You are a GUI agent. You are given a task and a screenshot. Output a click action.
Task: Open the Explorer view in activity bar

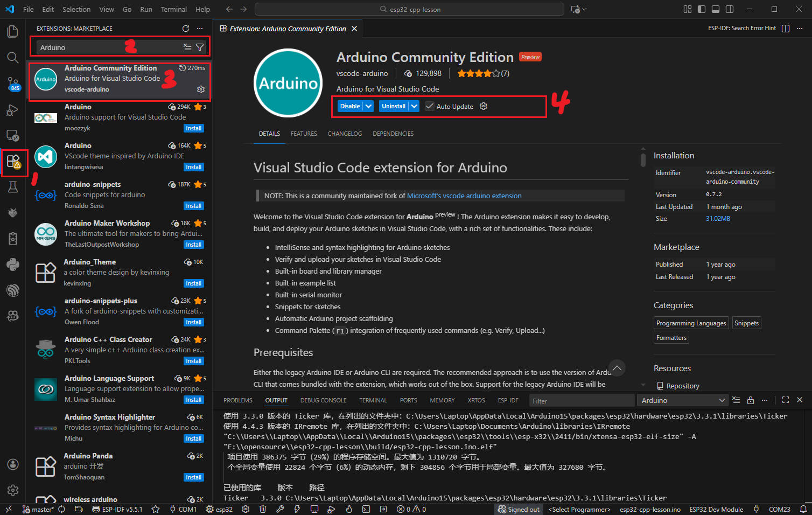click(x=13, y=32)
